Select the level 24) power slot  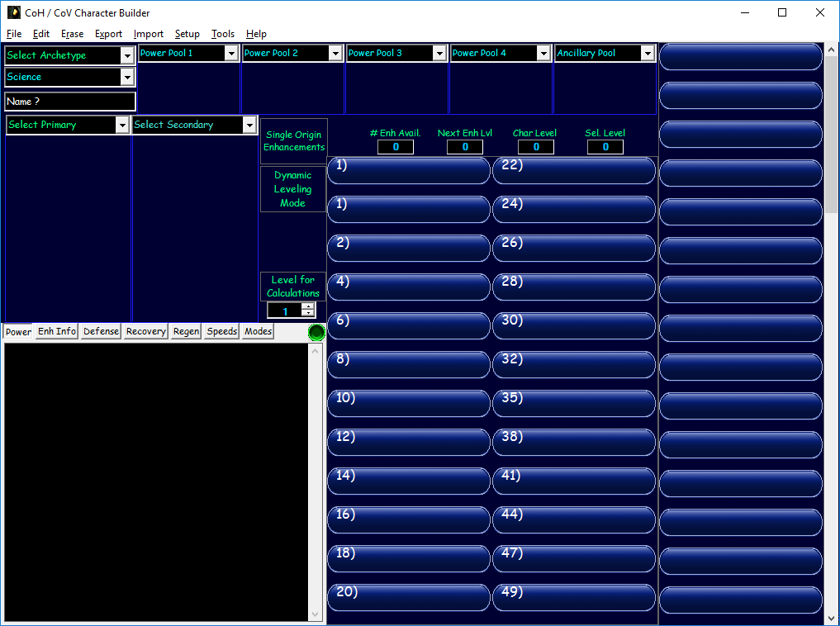click(574, 210)
